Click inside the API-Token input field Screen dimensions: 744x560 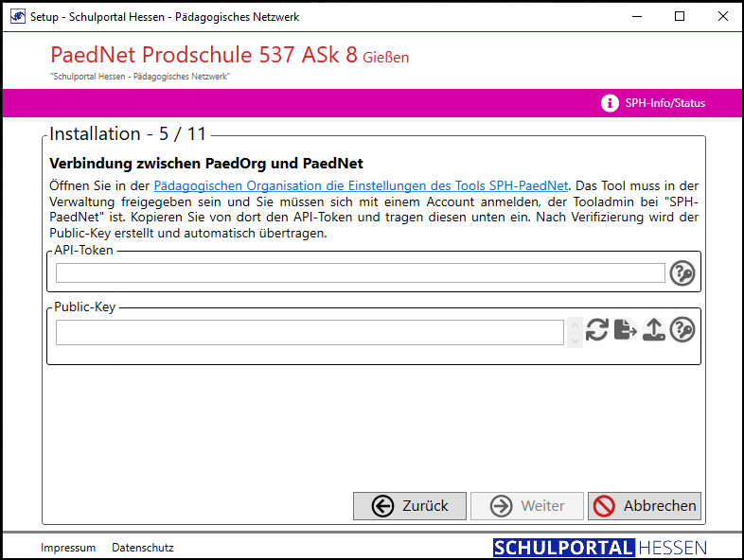pos(360,273)
